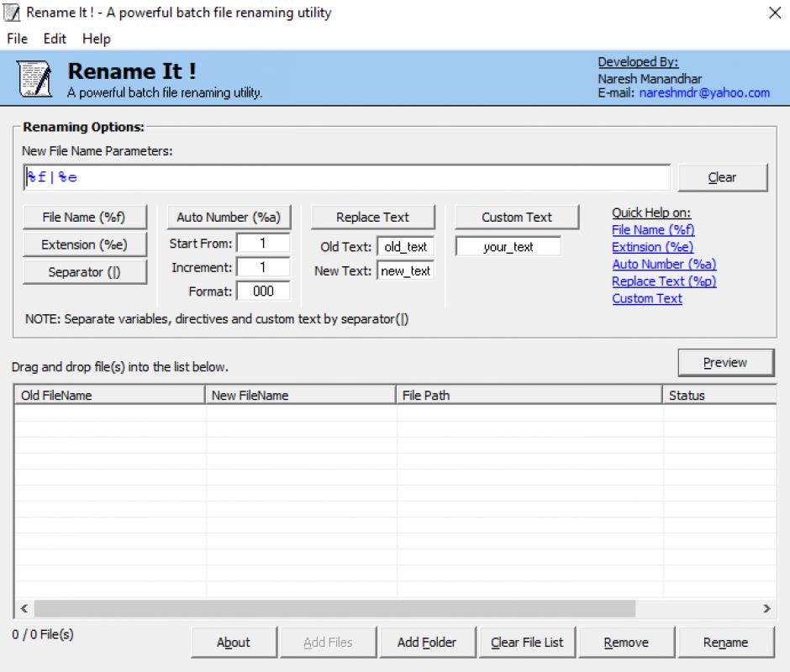The width and height of the screenshot is (790, 672).
Task: Click the "Renaming Options:" group label
Action: 84,127
